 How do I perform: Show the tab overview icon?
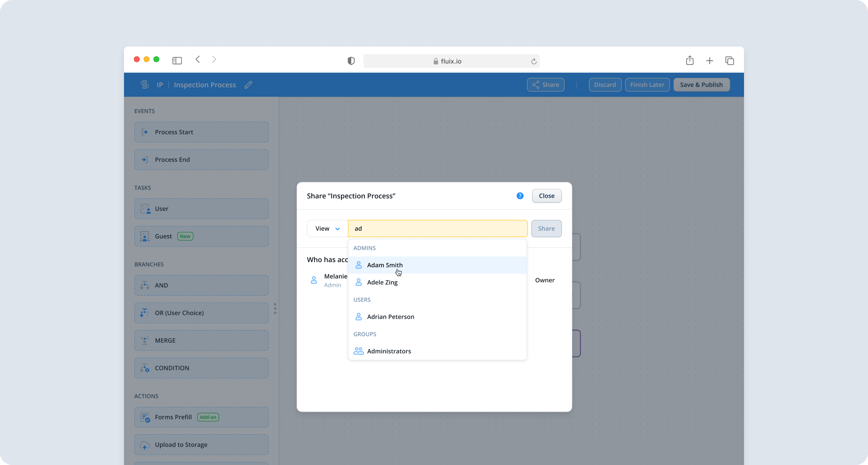pyautogui.click(x=729, y=61)
